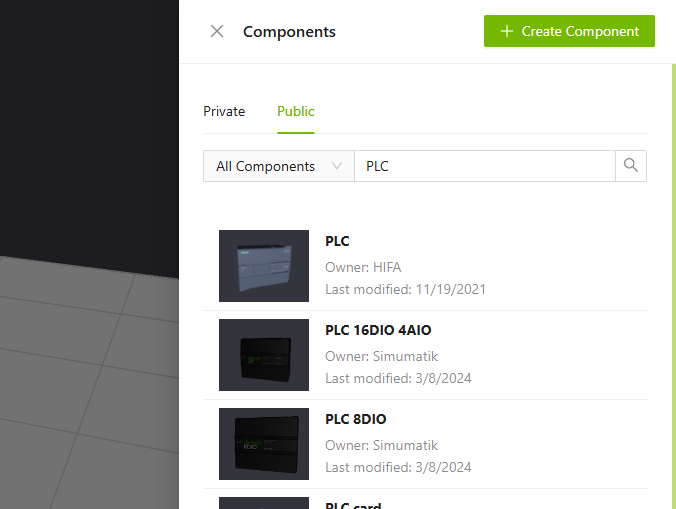Click the Components panel vertical scrollbar
Viewport: 676px width, 509px height.
point(674,286)
